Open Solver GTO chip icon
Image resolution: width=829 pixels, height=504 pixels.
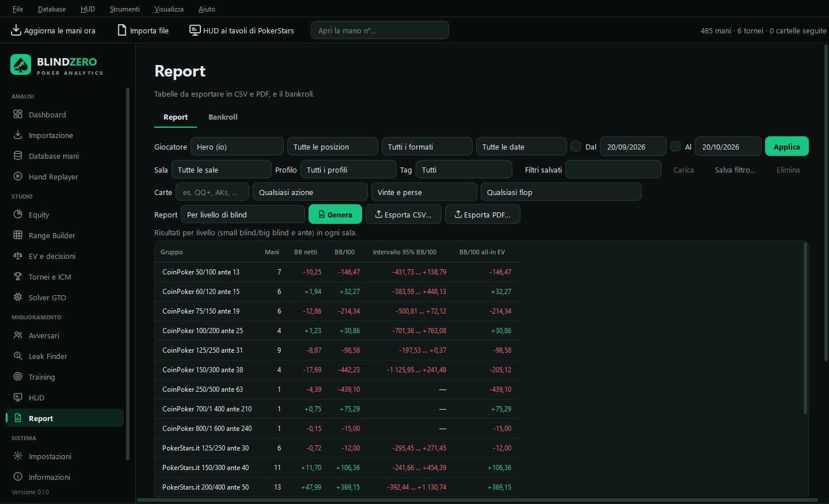(18, 297)
